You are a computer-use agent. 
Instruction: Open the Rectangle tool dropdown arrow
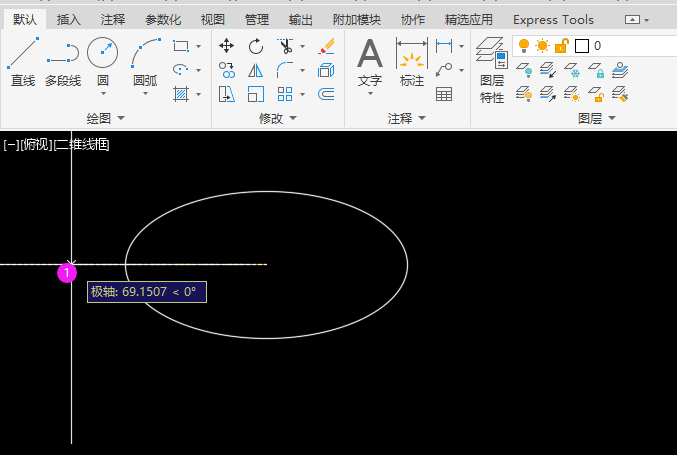[x=198, y=46]
